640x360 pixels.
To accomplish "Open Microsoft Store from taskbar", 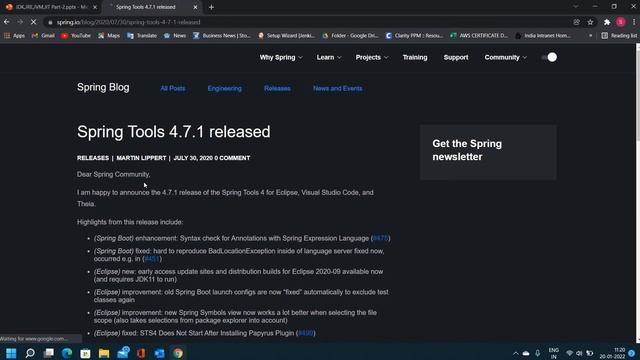I will pos(85,353).
